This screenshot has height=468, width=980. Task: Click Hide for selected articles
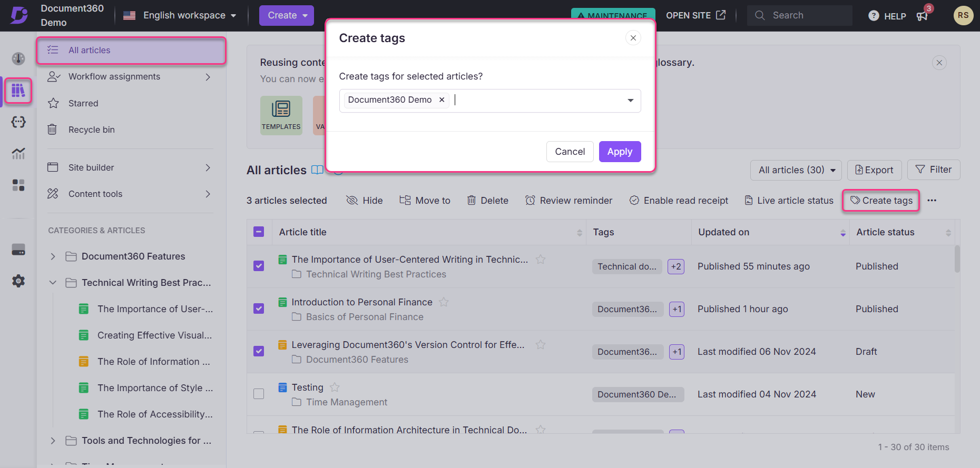coord(365,201)
